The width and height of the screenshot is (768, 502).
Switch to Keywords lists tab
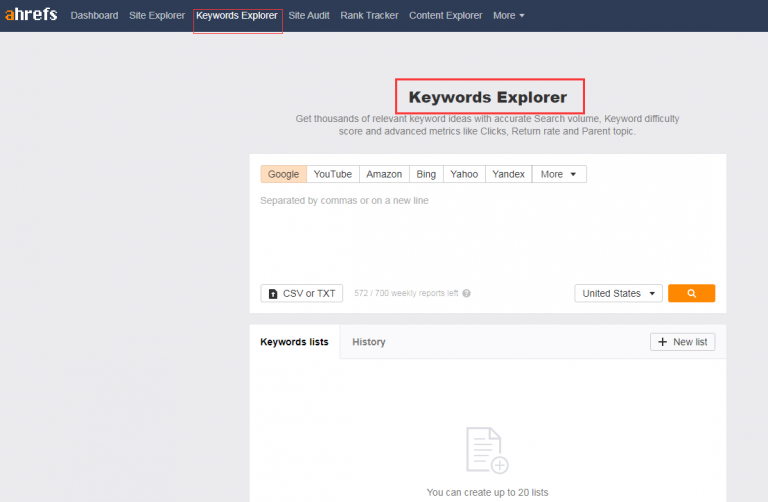[294, 342]
